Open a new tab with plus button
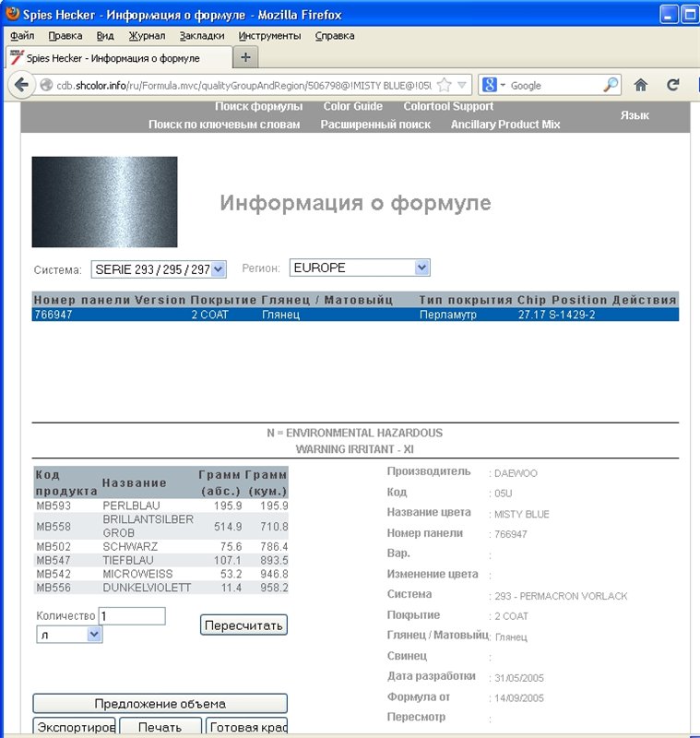 pyautogui.click(x=245, y=57)
